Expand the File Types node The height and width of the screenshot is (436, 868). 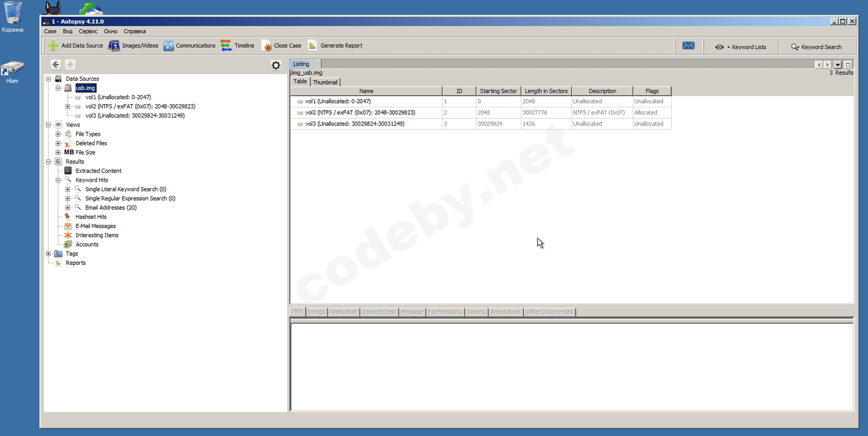[58, 134]
